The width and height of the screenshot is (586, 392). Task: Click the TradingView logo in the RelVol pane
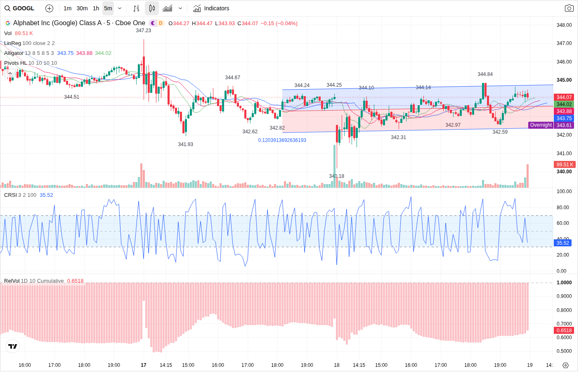pyautogui.click(x=13, y=346)
